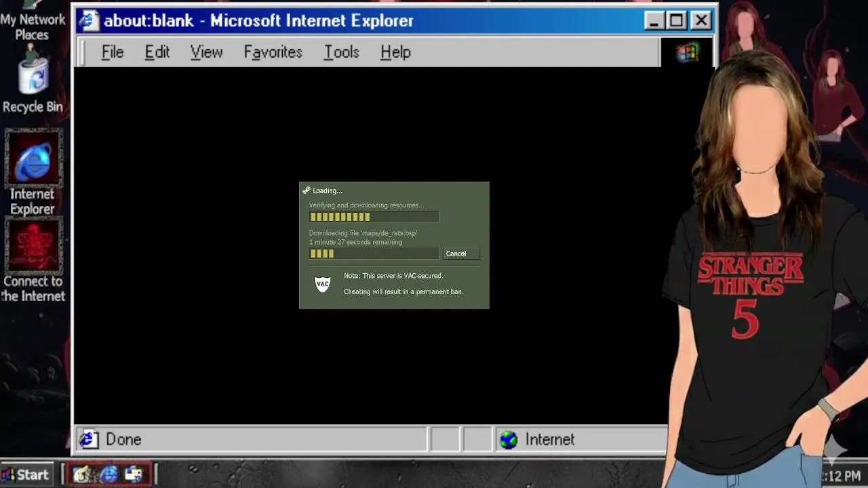
Task: Click the 'Internet' security zone label
Action: pyautogui.click(x=550, y=440)
